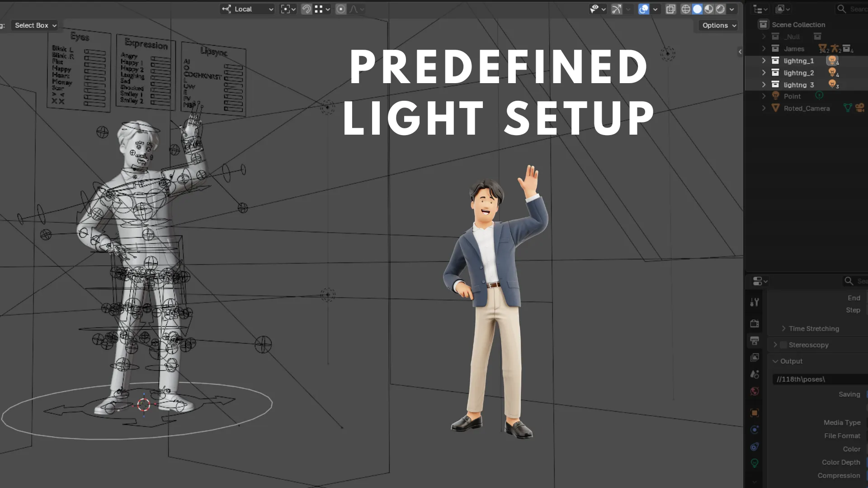Expand the lightng 3 collection
The height and width of the screenshot is (488, 868).
click(x=764, y=84)
